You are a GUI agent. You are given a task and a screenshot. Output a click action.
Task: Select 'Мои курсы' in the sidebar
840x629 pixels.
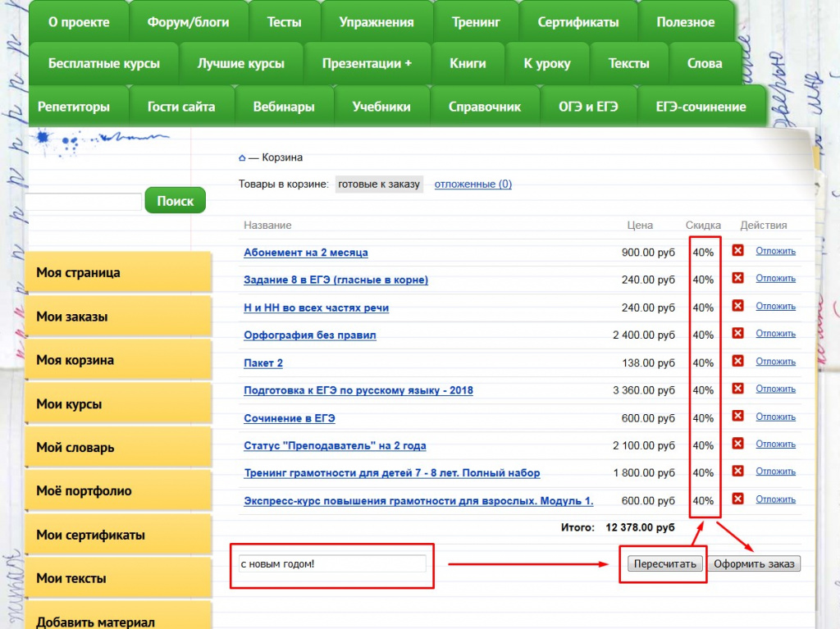(x=117, y=404)
